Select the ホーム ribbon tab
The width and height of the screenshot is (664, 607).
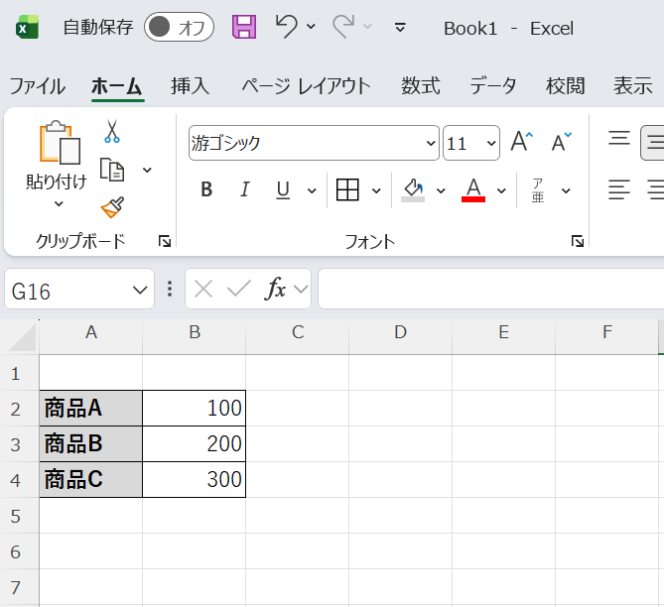pyautogui.click(x=117, y=86)
